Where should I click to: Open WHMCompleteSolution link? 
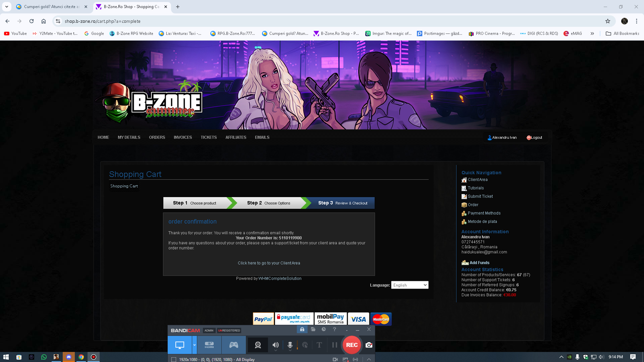(x=280, y=279)
